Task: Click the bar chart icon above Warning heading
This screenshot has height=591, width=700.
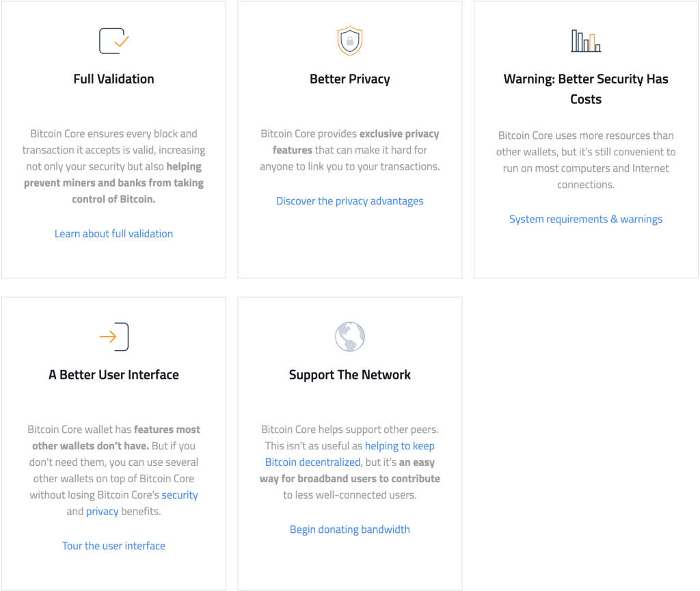Action: point(586,40)
